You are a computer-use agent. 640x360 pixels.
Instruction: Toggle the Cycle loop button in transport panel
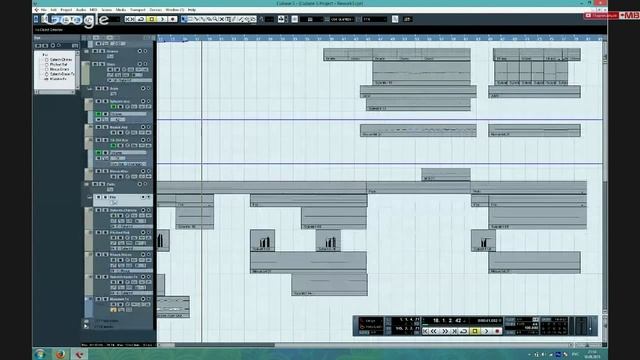coord(464,331)
